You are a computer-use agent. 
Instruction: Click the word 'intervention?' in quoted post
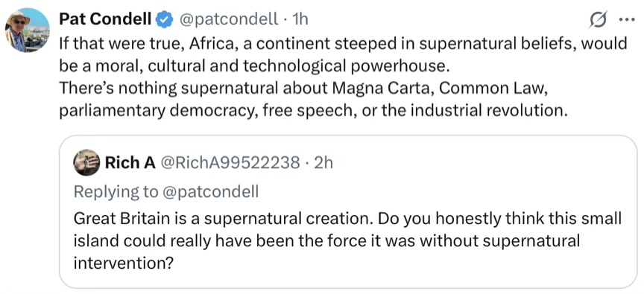tap(122, 263)
